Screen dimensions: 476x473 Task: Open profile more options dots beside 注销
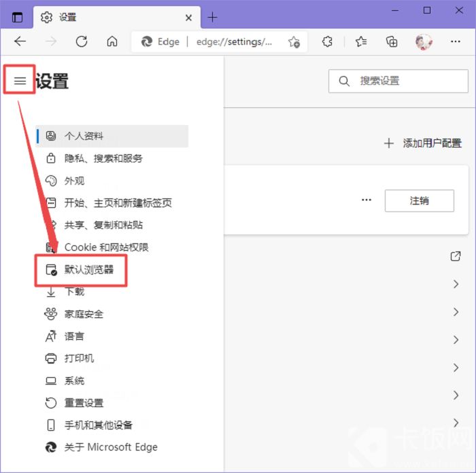click(x=367, y=200)
